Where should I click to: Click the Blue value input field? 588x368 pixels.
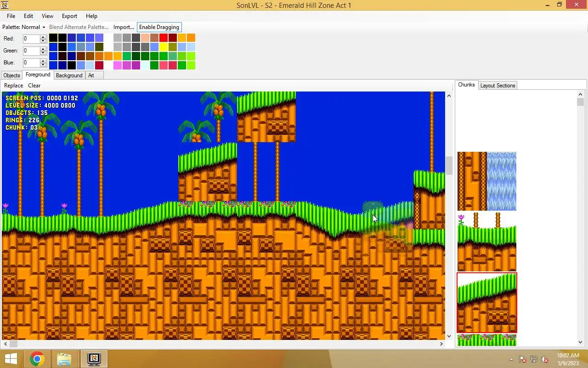click(x=31, y=63)
